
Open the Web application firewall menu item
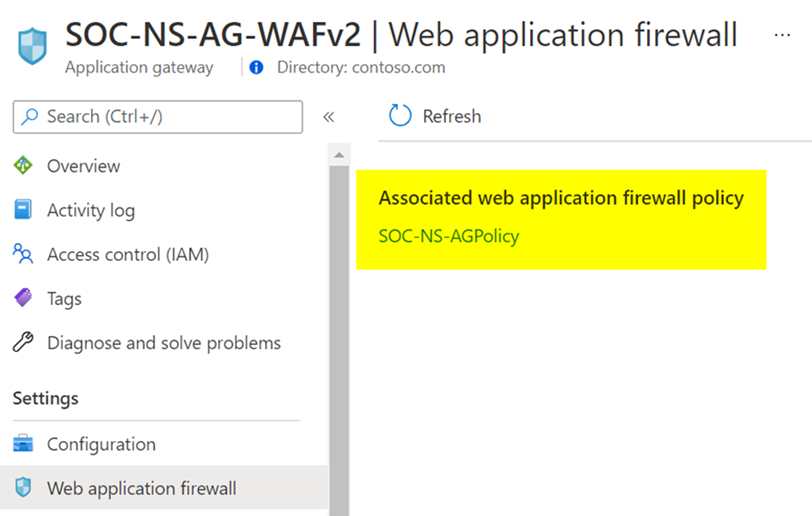141,488
